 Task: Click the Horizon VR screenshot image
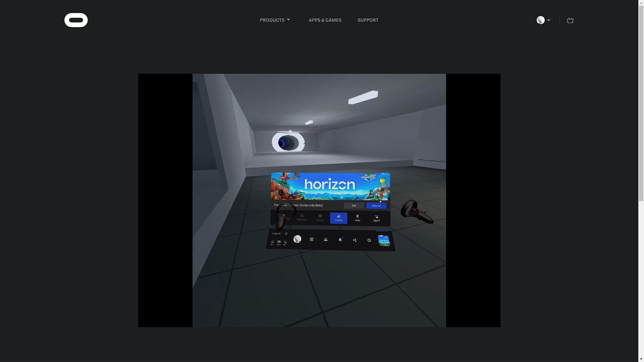pyautogui.click(x=319, y=200)
